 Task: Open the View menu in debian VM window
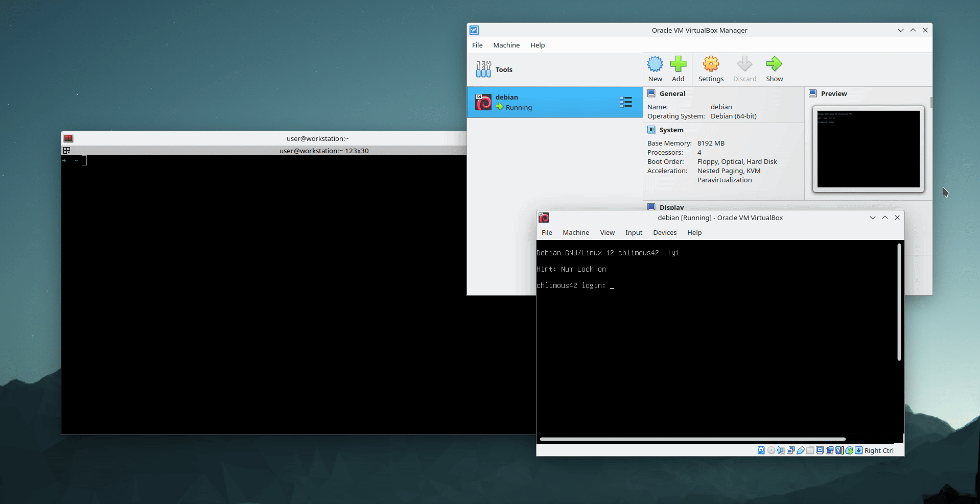607,232
